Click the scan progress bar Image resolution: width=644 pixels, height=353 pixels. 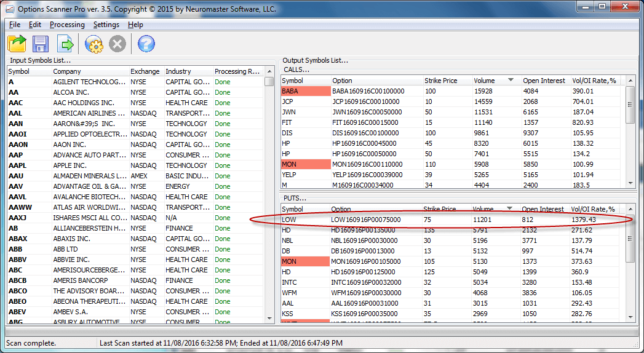322,331
